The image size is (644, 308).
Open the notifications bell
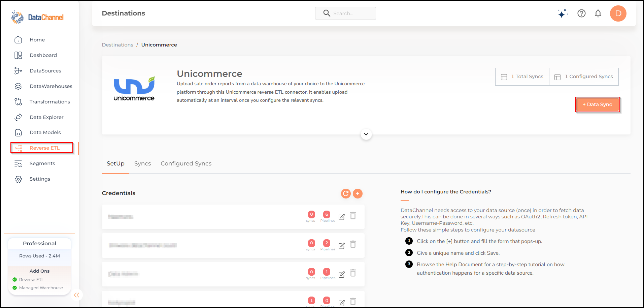598,13
